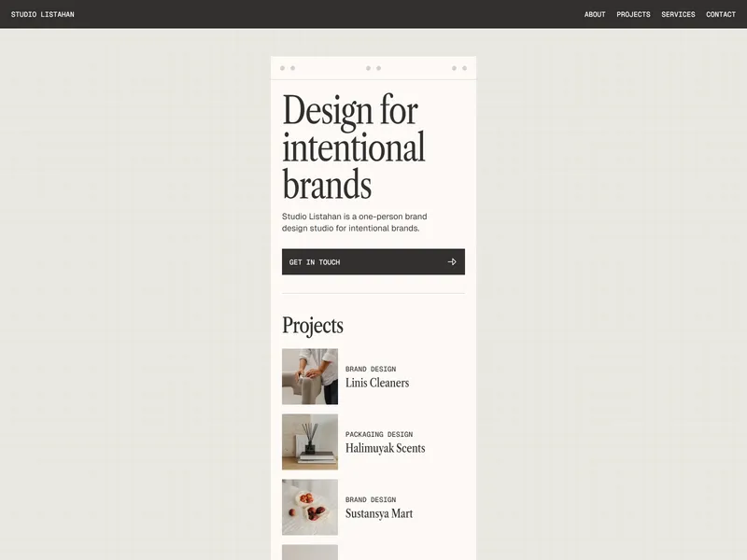The image size is (747, 560).
Task: Open the Linis Cleaners project thumbnail
Action: (x=310, y=377)
